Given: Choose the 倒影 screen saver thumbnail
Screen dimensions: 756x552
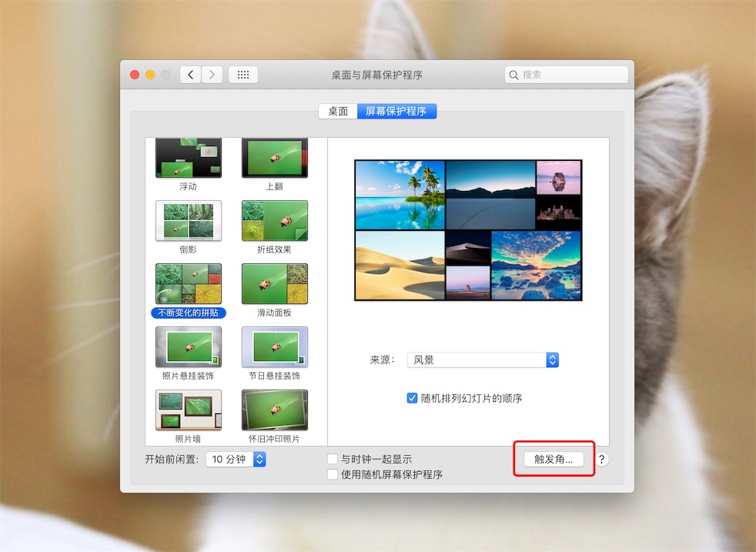Looking at the screenshot, I should [x=189, y=221].
